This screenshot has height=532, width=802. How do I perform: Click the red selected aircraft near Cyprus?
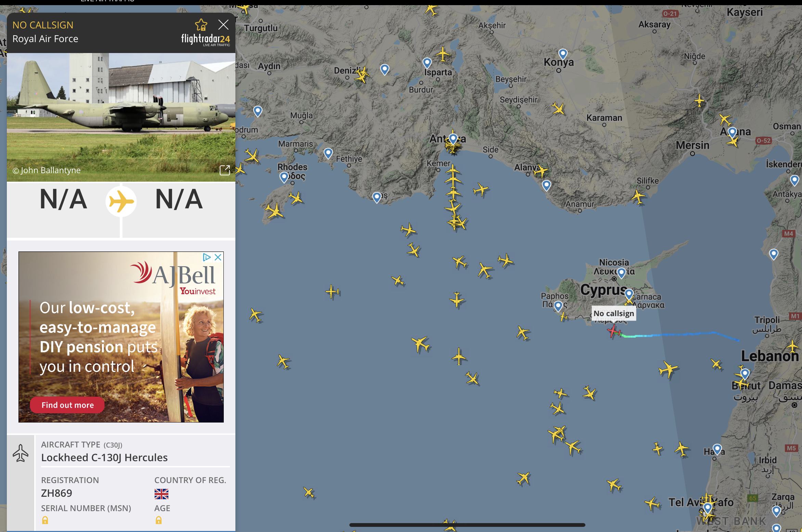(613, 331)
